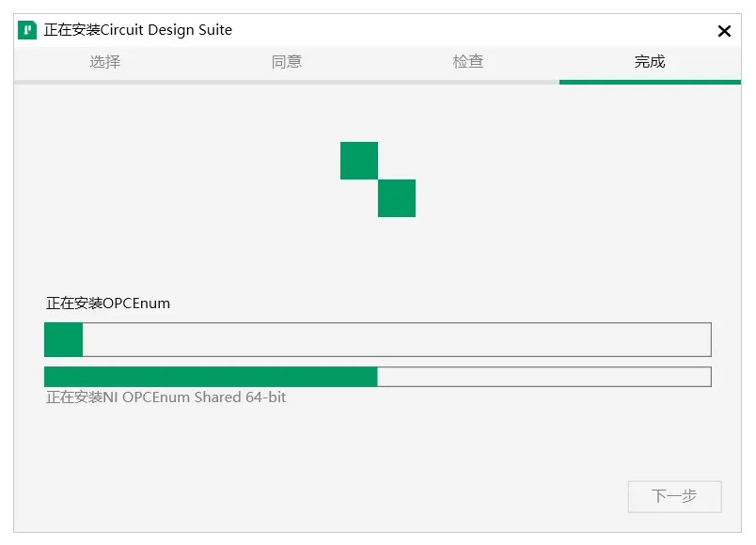Click the green NI installer logo icon
756x545 pixels.
[27, 30]
